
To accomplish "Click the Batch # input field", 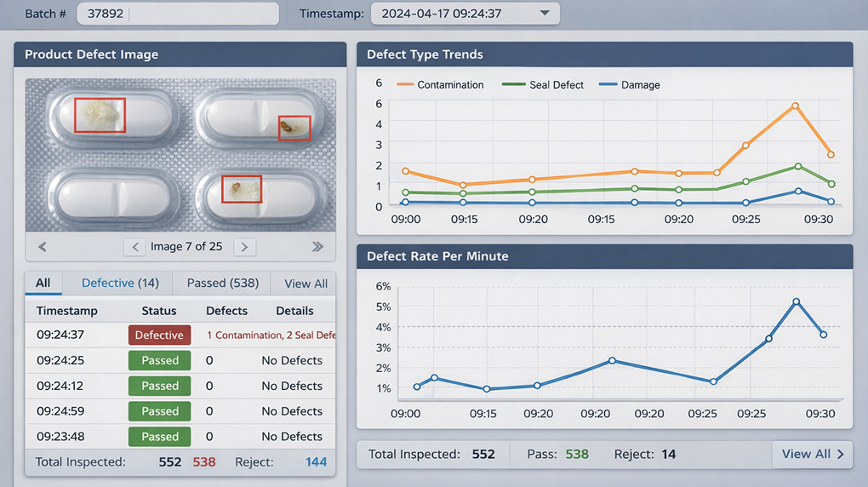I will coord(177,14).
